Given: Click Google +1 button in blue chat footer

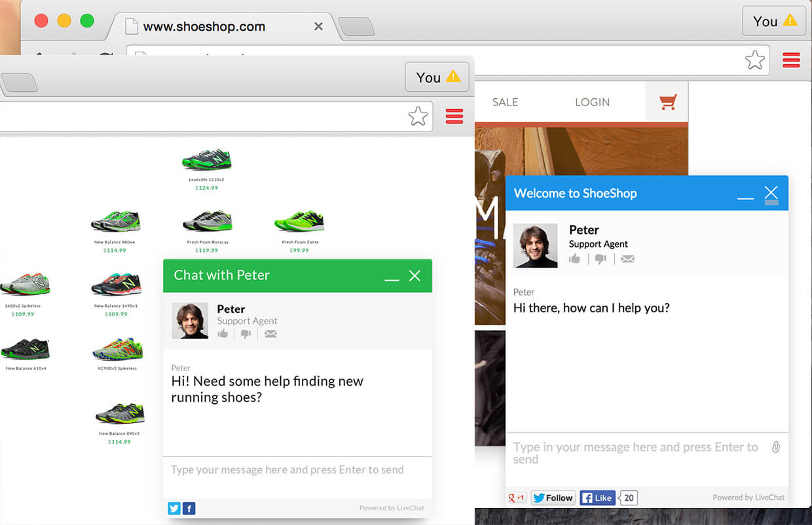Looking at the screenshot, I should point(517,498).
